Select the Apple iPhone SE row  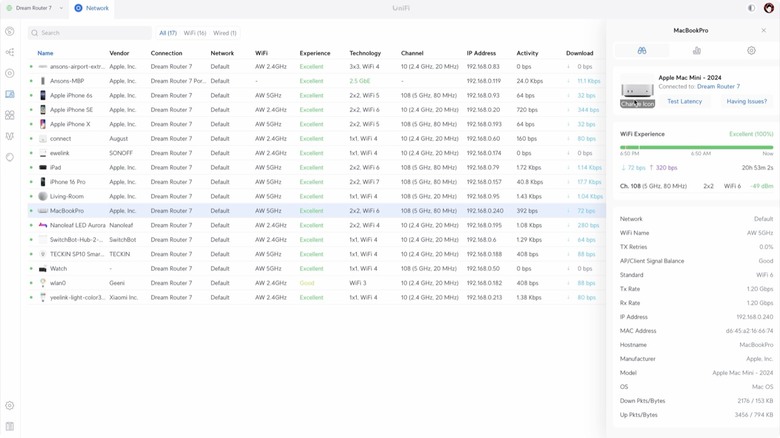pyautogui.click(x=316, y=110)
